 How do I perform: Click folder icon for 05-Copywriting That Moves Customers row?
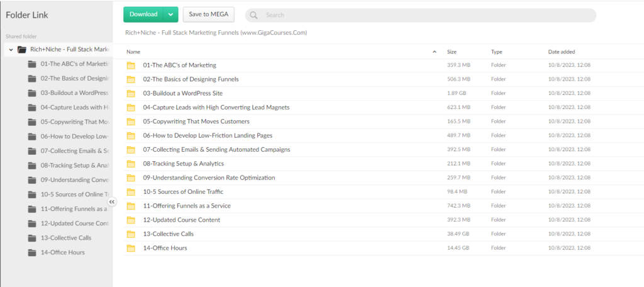pos(131,121)
